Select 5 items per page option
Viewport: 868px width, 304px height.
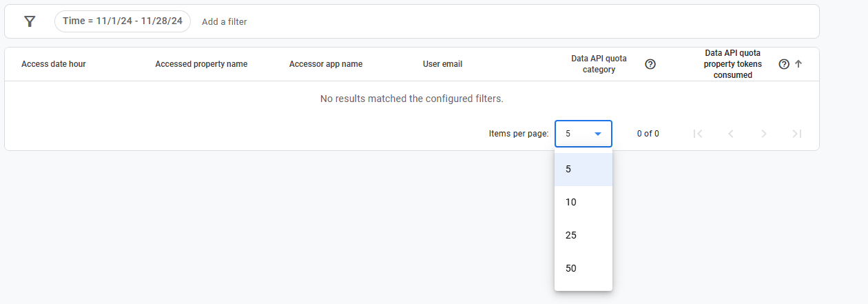[x=583, y=169]
